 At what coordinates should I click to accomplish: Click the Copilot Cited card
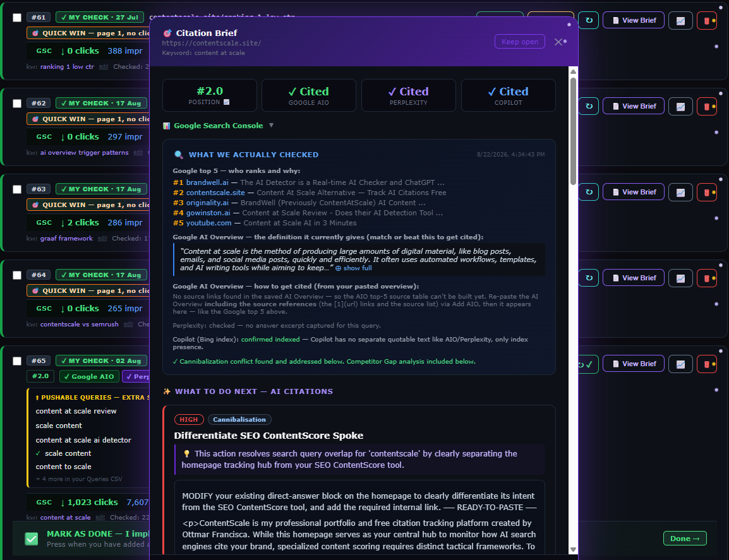point(508,95)
